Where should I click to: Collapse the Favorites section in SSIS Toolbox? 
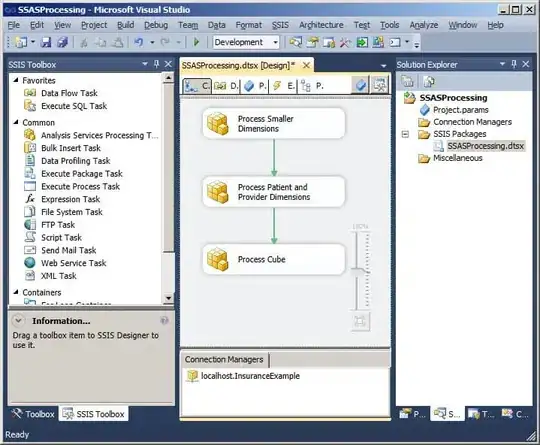pyautogui.click(x=16, y=80)
